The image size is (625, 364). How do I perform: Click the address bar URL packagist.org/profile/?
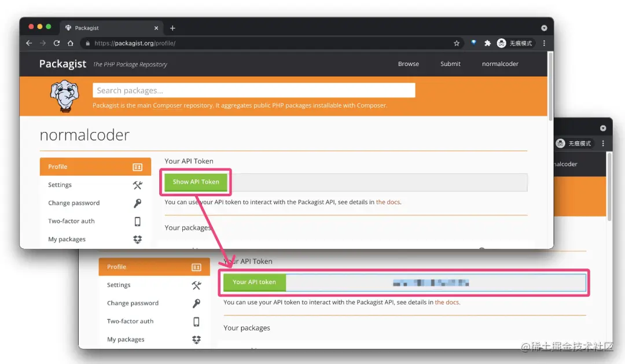[135, 43]
